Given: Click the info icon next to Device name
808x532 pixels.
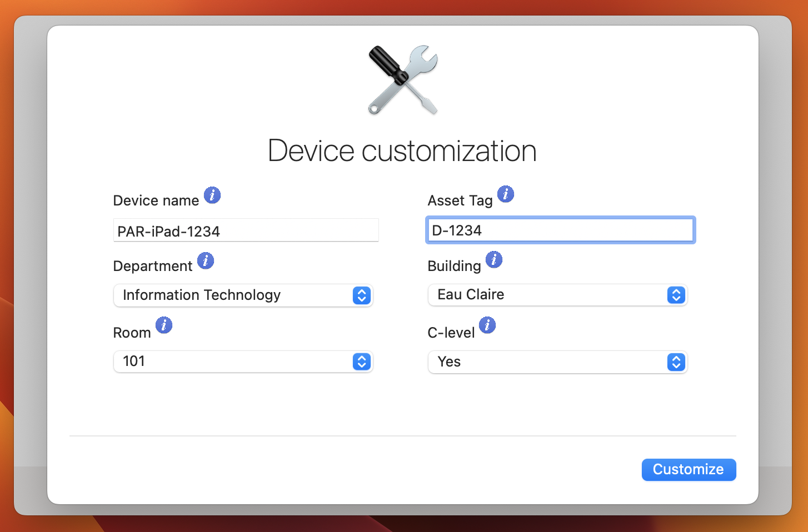Looking at the screenshot, I should point(212,195).
